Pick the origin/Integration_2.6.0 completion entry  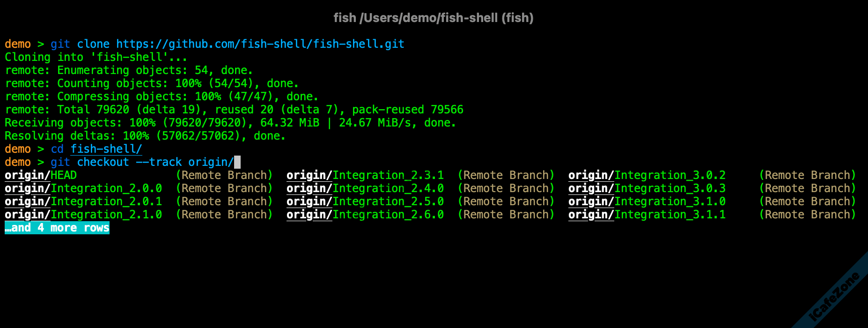click(365, 215)
